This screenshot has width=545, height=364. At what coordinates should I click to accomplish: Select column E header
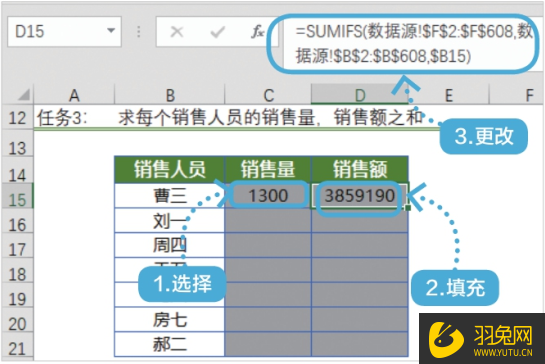[449, 95]
